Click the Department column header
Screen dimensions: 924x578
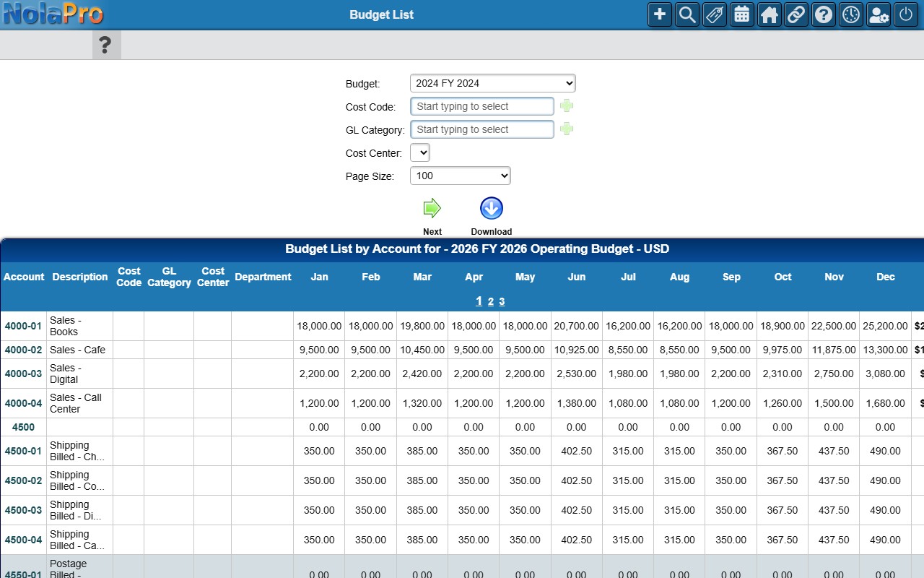tap(263, 277)
